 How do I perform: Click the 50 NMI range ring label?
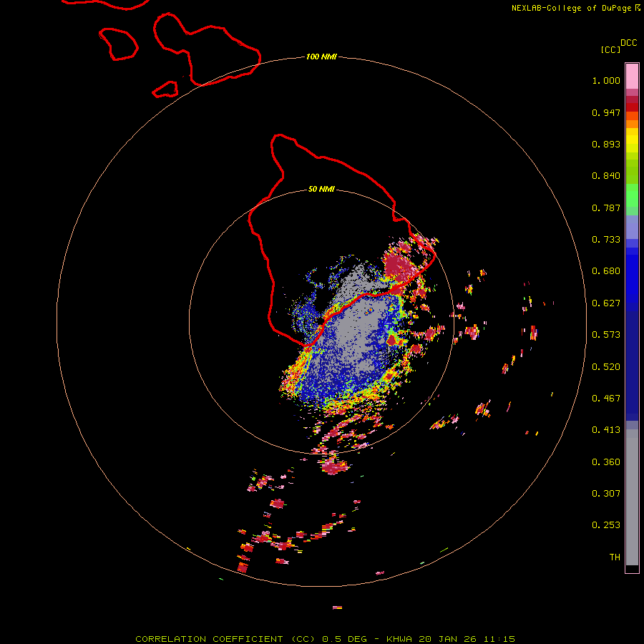coord(321,190)
